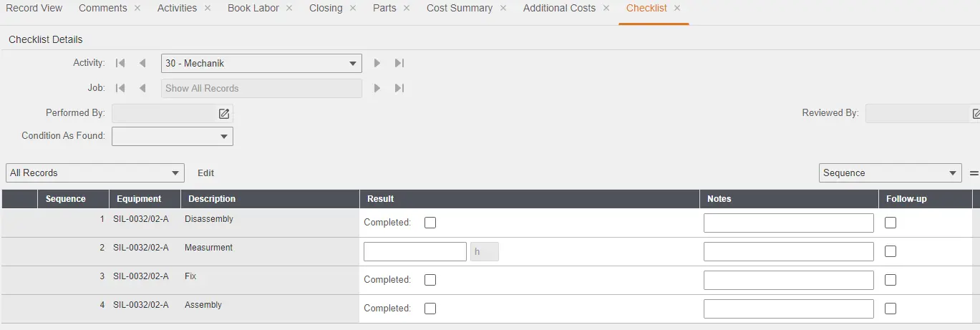Enable Follow-up for Assembly row
This screenshot has width=980, height=330.
point(891,309)
